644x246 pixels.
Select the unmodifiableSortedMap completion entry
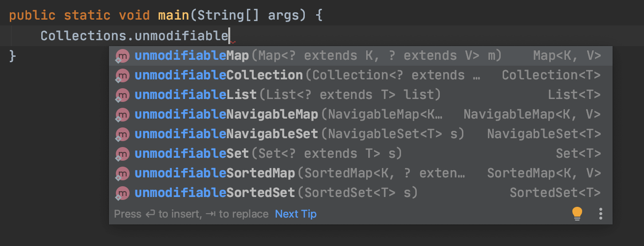pyautogui.click(x=215, y=173)
